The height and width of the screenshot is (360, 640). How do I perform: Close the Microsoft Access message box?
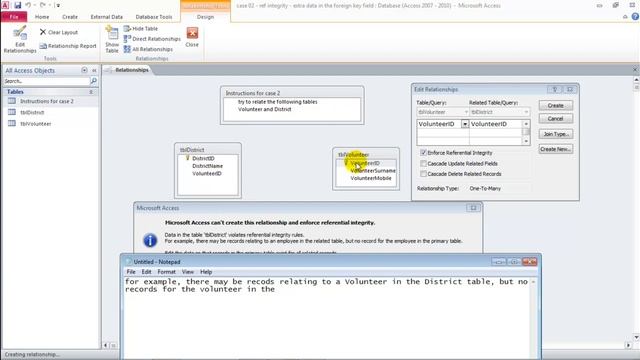tap(473, 208)
